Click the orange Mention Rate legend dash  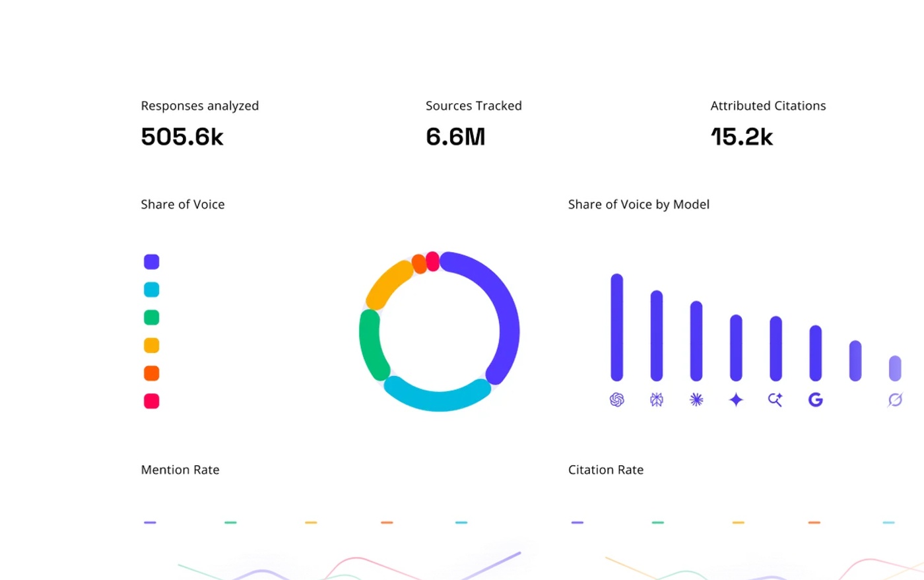387,523
